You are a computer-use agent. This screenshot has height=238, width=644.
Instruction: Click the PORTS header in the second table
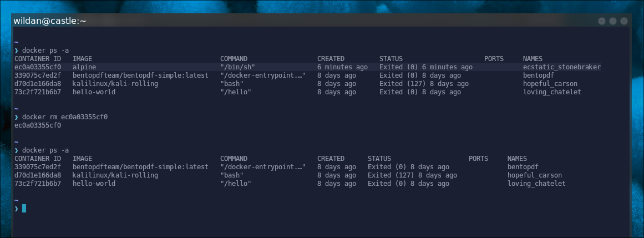pos(478,159)
